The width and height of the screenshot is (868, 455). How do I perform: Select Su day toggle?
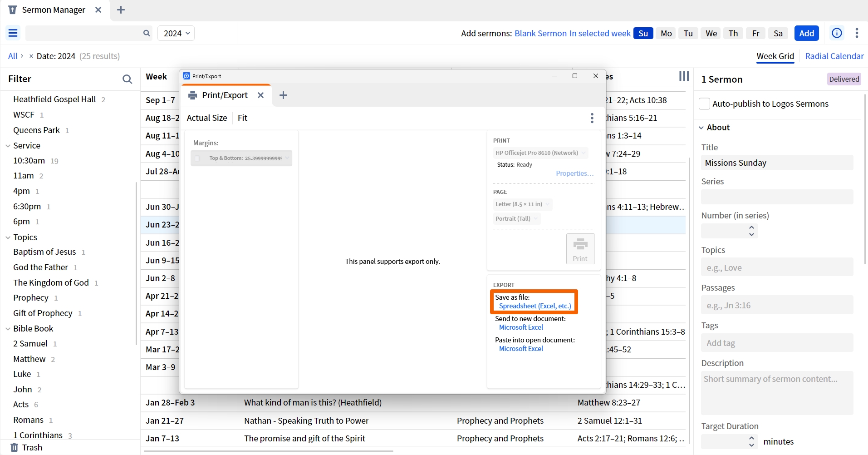point(643,33)
